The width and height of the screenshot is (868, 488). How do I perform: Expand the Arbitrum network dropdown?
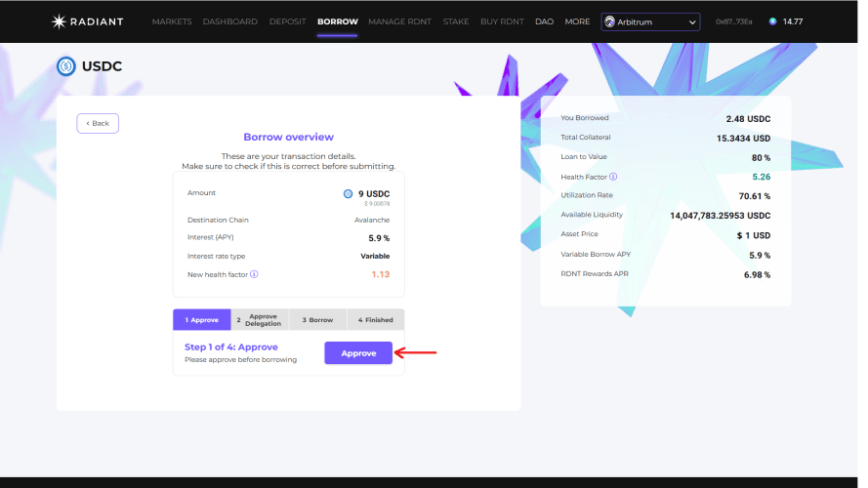click(650, 22)
